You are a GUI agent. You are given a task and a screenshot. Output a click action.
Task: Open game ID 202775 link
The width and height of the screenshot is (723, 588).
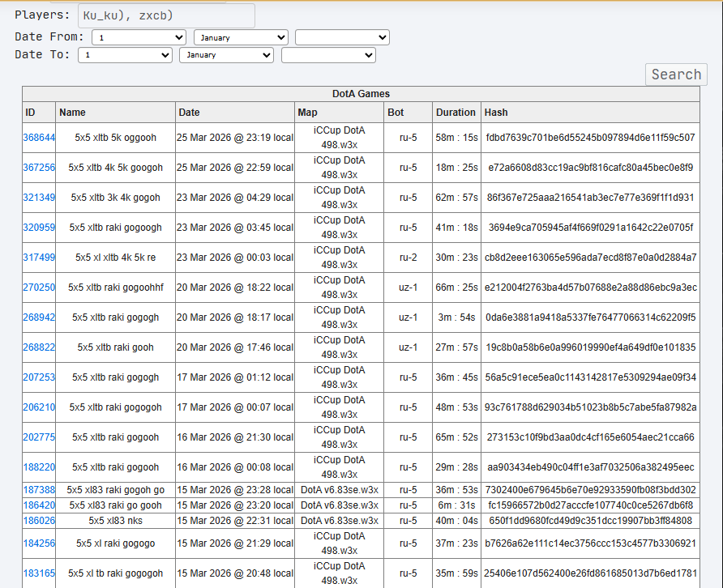click(39, 437)
